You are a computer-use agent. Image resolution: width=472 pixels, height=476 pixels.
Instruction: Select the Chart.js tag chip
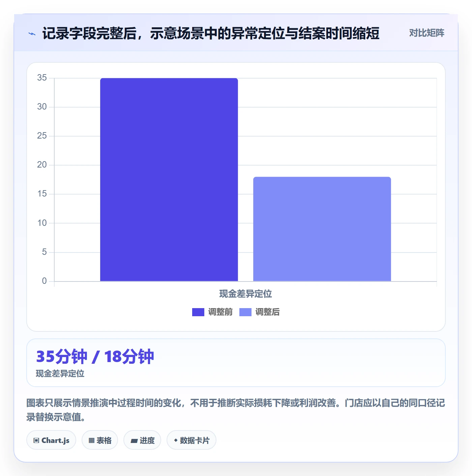point(51,440)
